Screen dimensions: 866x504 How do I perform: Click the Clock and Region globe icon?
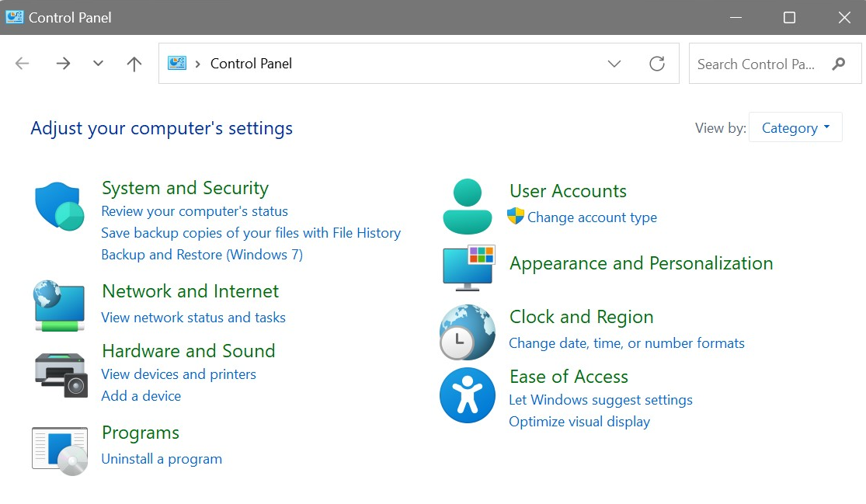[x=467, y=332]
